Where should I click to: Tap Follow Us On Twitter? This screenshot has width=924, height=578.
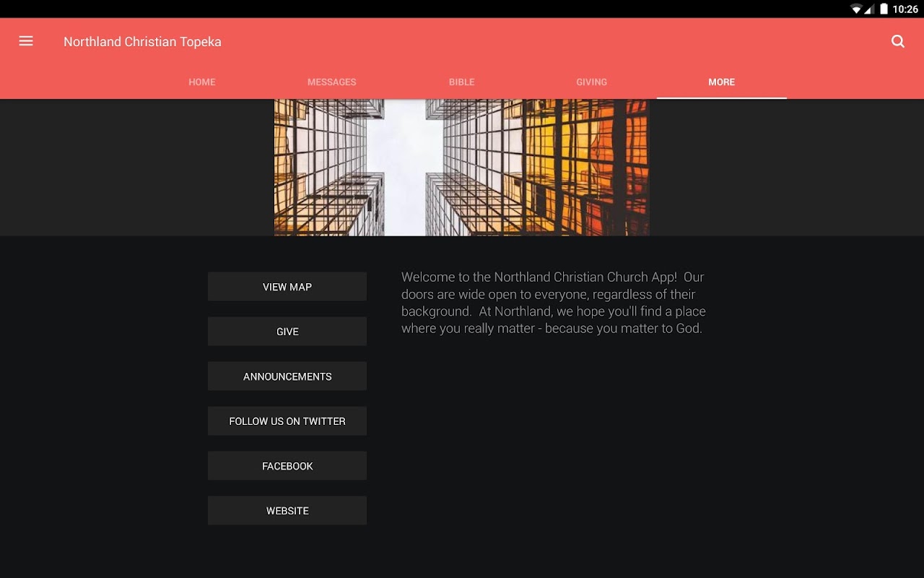pyautogui.click(x=287, y=421)
